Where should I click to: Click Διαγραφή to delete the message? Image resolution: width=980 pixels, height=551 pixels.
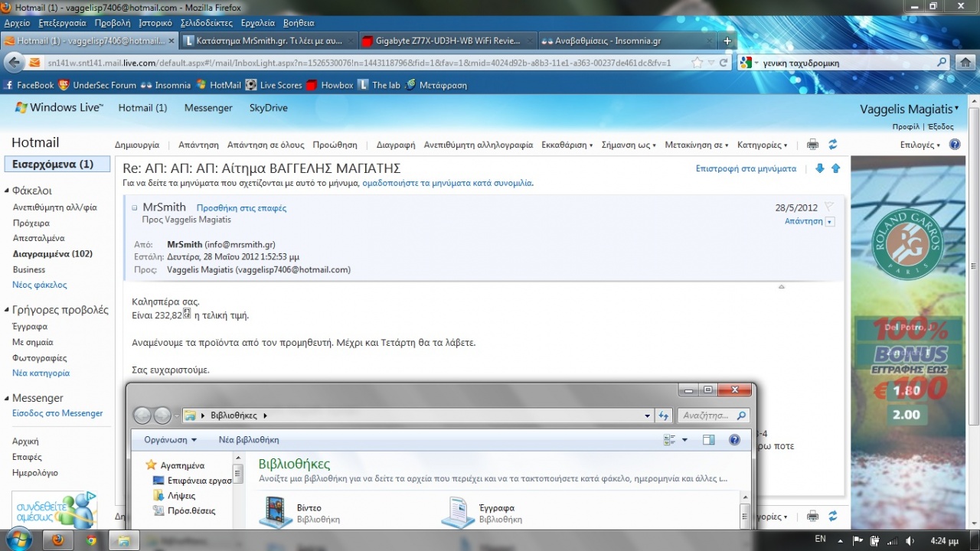click(x=396, y=145)
